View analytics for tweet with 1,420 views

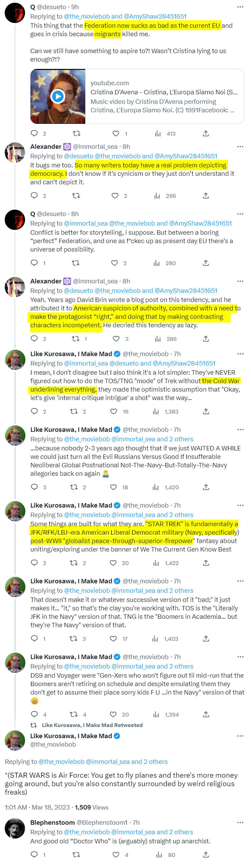click(x=156, y=487)
